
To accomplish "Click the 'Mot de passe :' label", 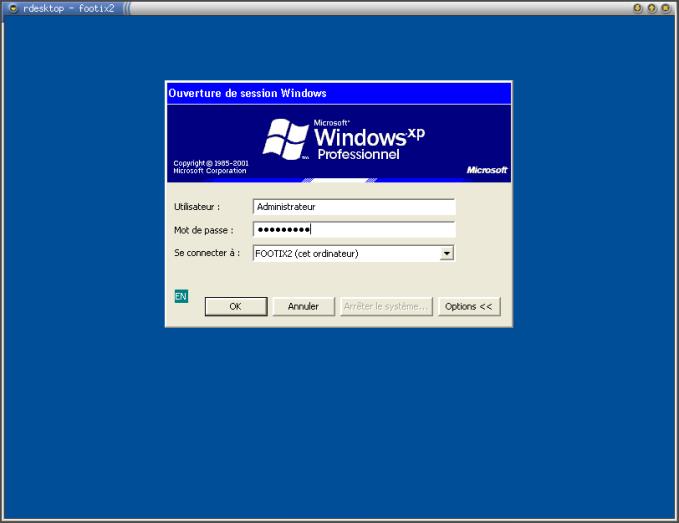I will [203, 230].
